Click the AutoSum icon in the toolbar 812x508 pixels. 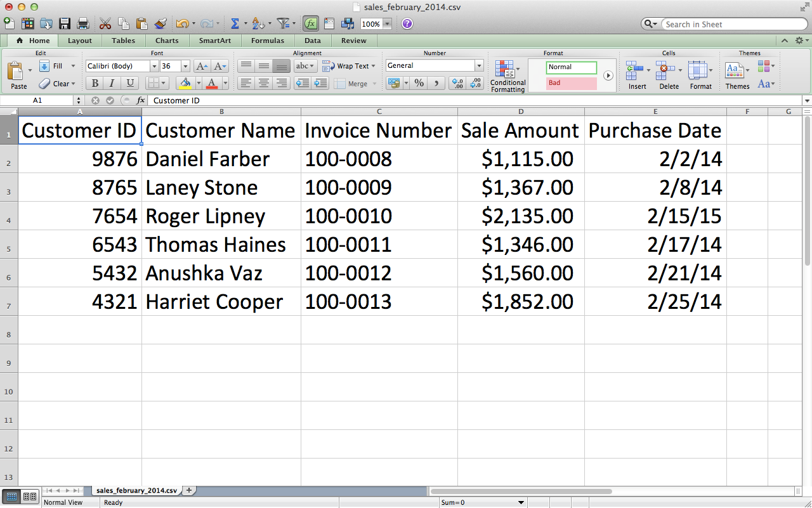coord(234,23)
